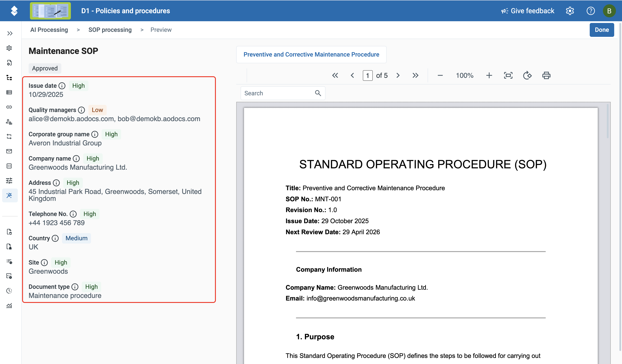622x364 pixels.
Task: Zoom in with the plus icon
Action: [x=489, y=75]
